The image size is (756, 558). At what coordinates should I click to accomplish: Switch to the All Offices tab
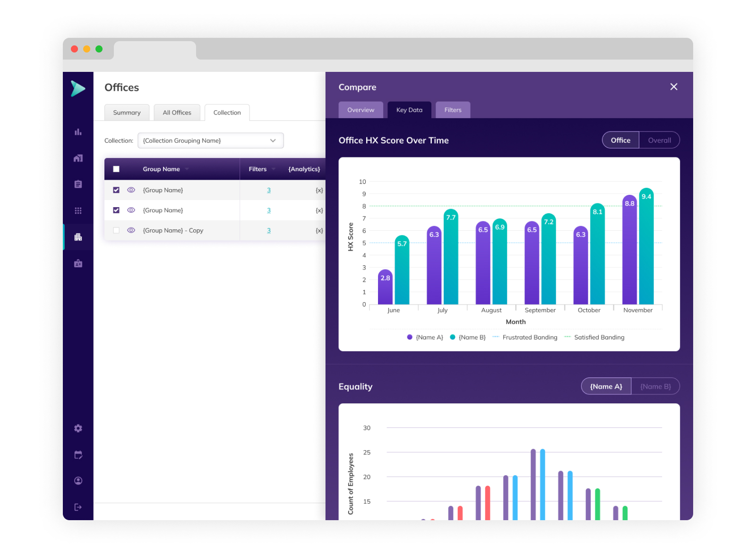click(x=177, y=113)
